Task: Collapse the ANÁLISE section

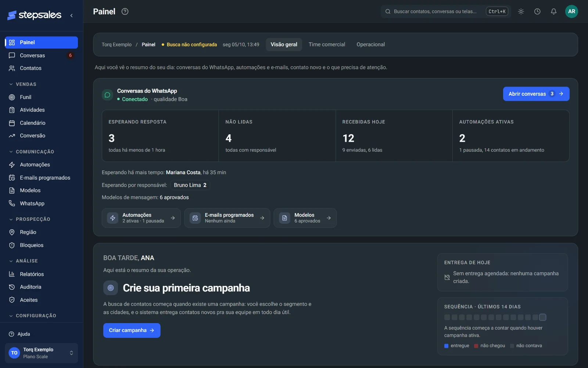Action: (24, 261)
